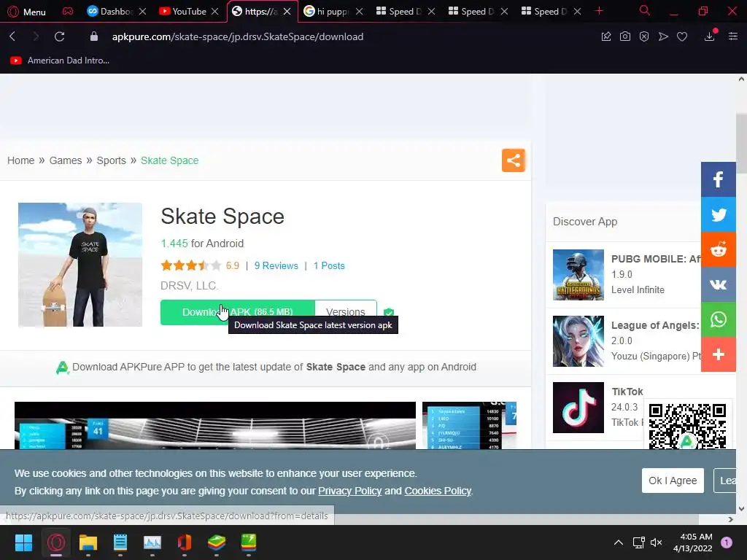Go to Home breadcrumb
The width and height of the screenshot is (747, 560).
21,160
